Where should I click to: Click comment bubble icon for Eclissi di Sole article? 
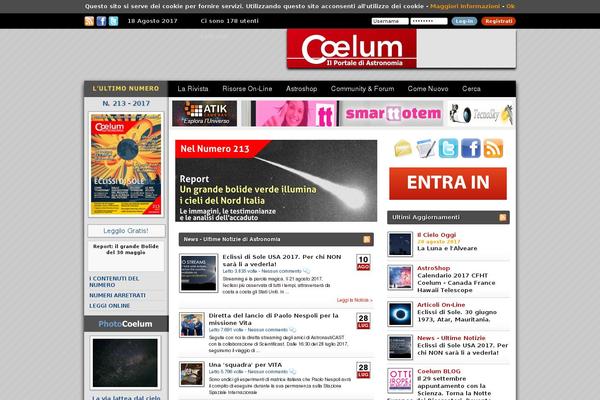[x=307, y=271]
